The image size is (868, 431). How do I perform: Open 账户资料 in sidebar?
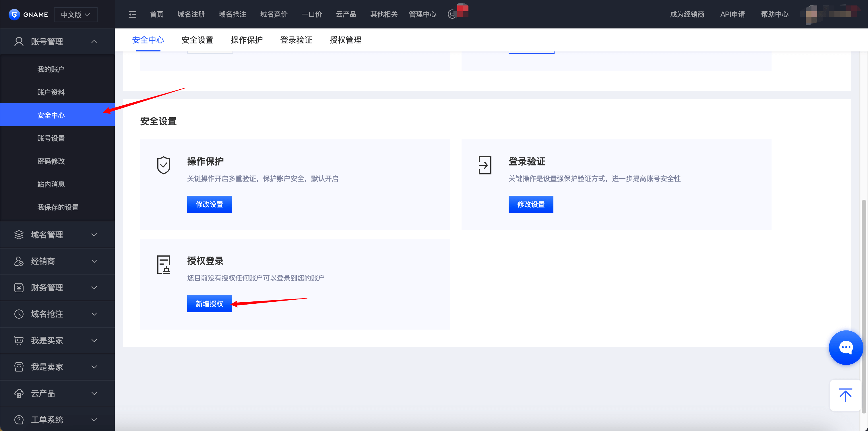point(51,92)
